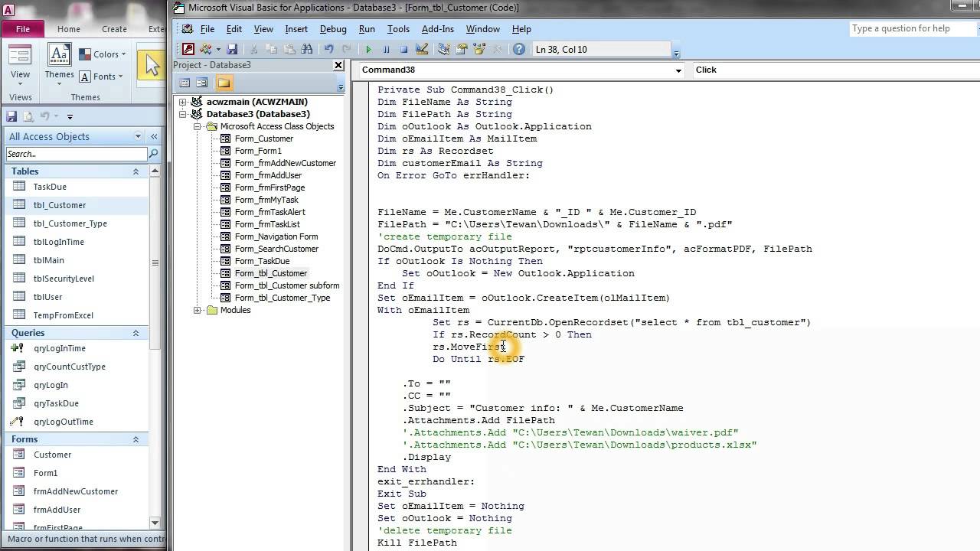Open the Edit menu
Screen dimensions: 980x551
(234, 29)
